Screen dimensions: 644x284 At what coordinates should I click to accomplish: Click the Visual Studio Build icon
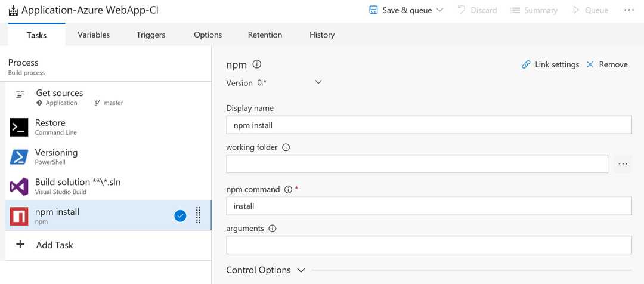(19, 187)
